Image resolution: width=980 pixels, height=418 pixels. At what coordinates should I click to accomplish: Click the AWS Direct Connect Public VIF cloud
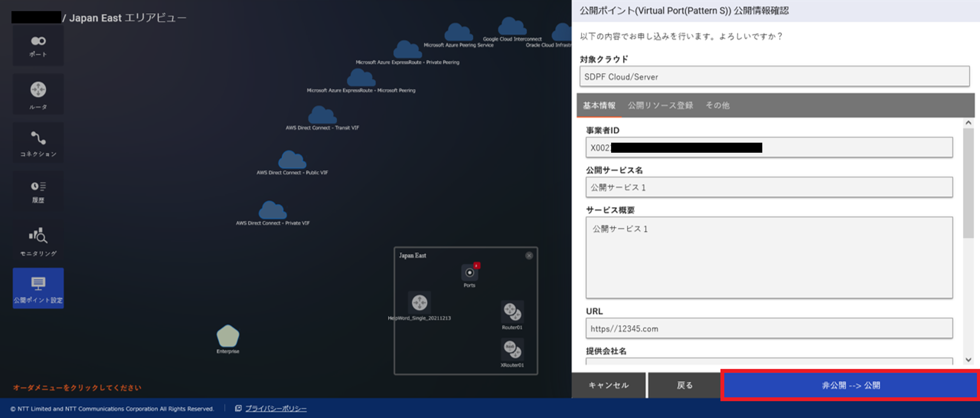pyautogui.click(x=292, y=160)
